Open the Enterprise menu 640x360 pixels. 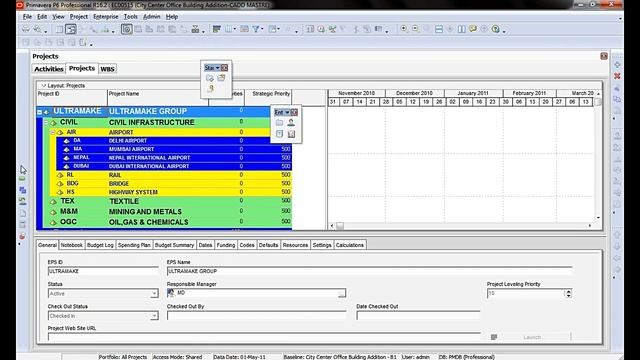[x=105, y=17]
